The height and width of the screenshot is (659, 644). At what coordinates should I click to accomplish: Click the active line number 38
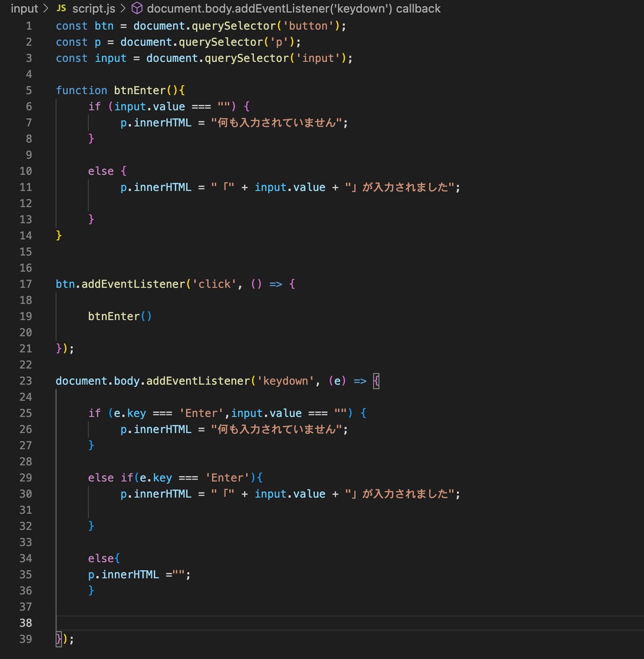(x=26, y=623)
